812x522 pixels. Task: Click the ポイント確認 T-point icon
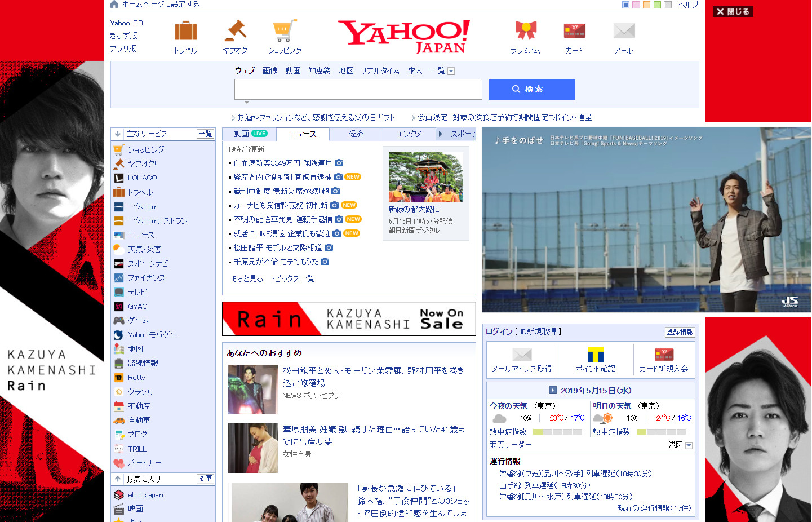point(596,354)
